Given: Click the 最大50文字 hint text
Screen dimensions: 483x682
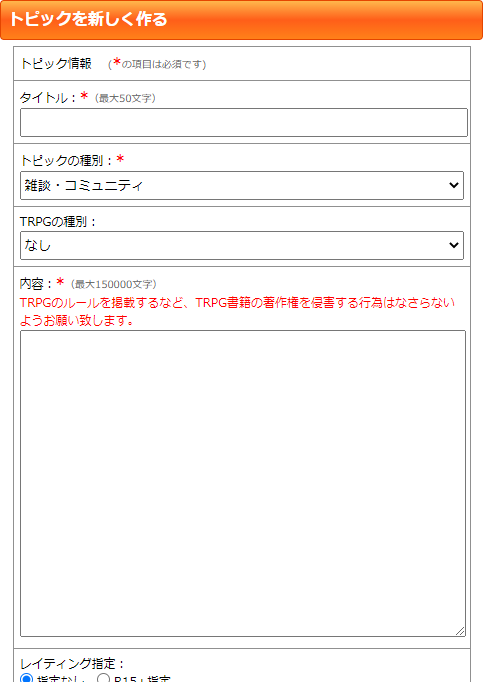Looking at the screenshot, I should point(125,98).
